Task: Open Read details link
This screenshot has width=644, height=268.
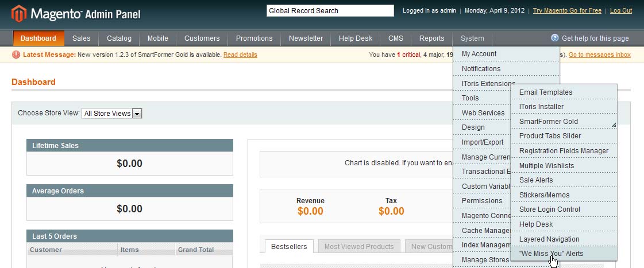Action: coord(240,55)
